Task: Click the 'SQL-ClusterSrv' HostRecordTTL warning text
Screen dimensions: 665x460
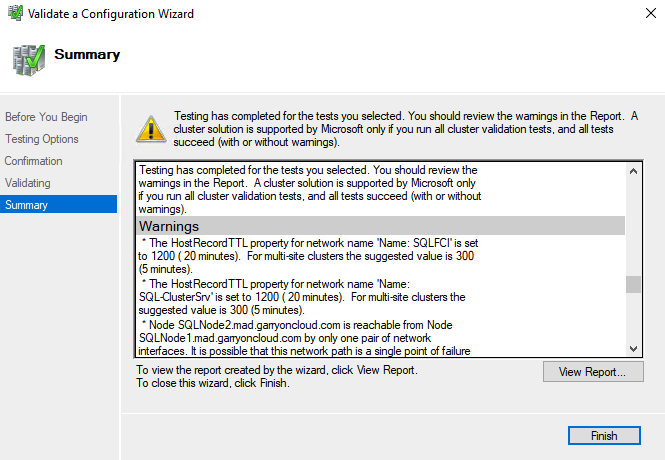Action: point(302,297)
